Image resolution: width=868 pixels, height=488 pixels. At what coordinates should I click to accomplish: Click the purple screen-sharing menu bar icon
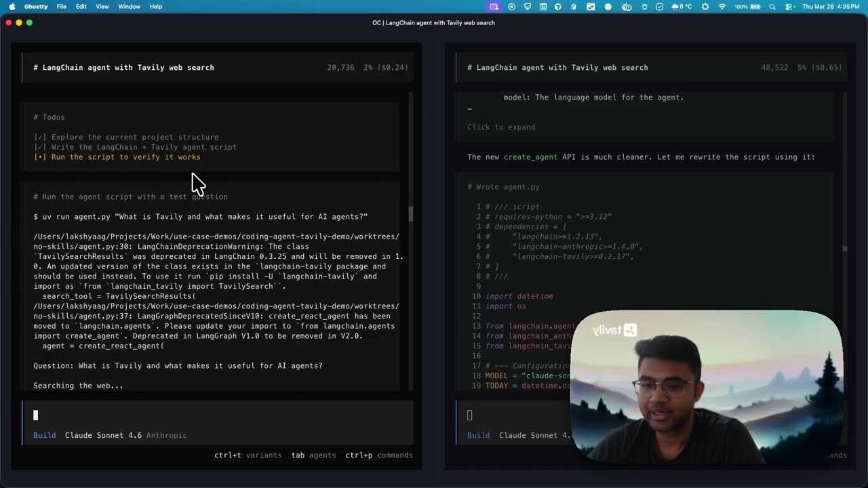point(494,7)
